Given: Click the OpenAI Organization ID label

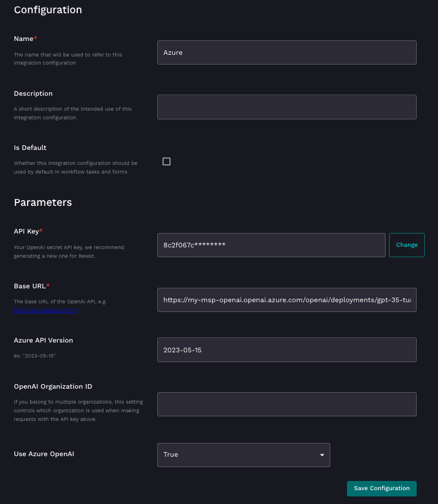Looking at the screenshot, I should click(x=53, y=386).
